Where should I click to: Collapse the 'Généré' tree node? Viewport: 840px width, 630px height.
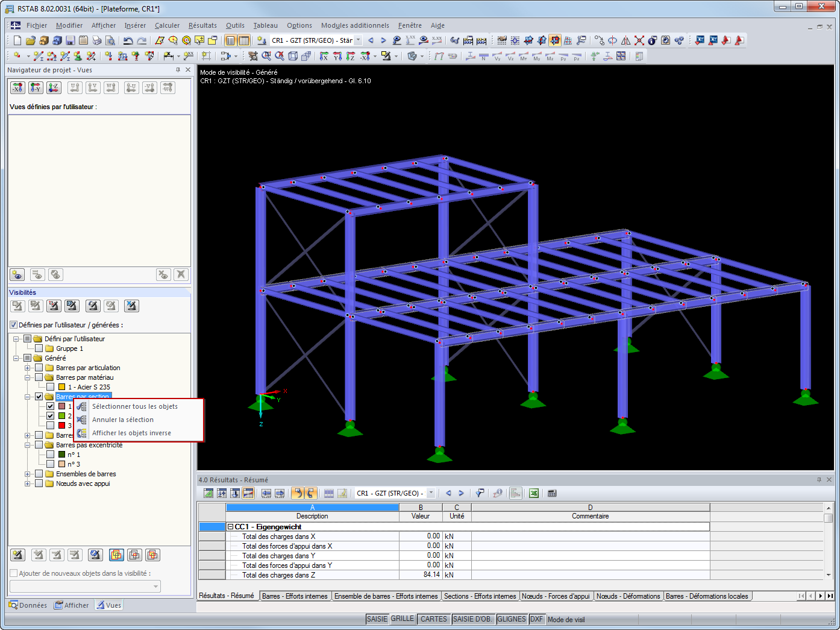(x=16, y=358)
